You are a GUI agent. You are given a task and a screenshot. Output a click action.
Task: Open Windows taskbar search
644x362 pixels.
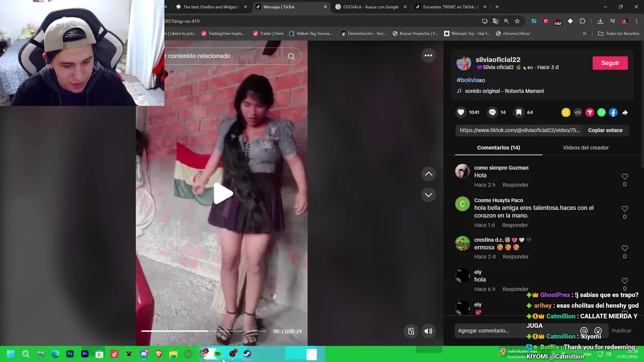click(26, 354)
